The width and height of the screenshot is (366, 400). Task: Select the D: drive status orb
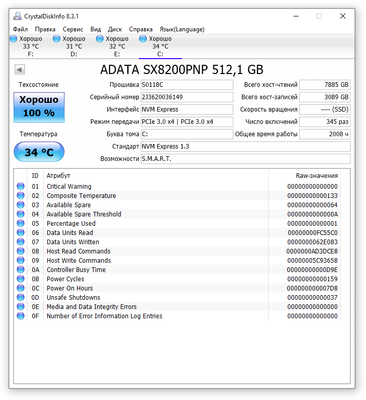coord(57,39)
